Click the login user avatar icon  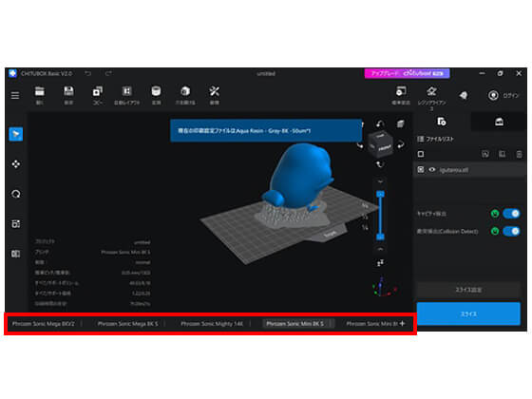point(493,95)
